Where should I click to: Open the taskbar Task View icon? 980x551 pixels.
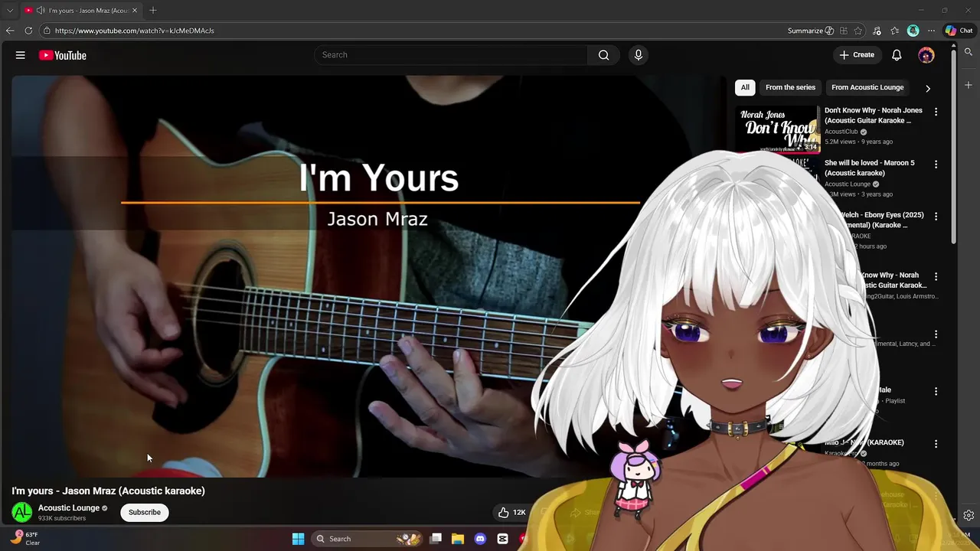[436, 539]
